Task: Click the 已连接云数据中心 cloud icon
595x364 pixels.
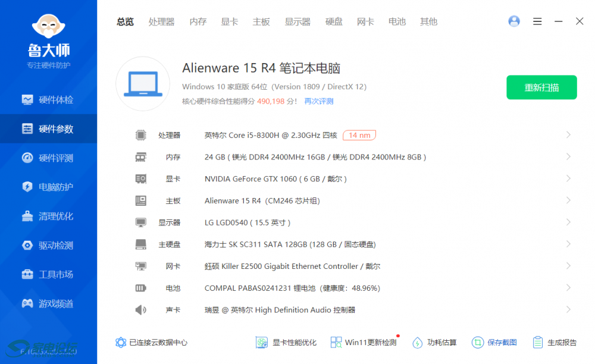Action: [x=121, y=343]
